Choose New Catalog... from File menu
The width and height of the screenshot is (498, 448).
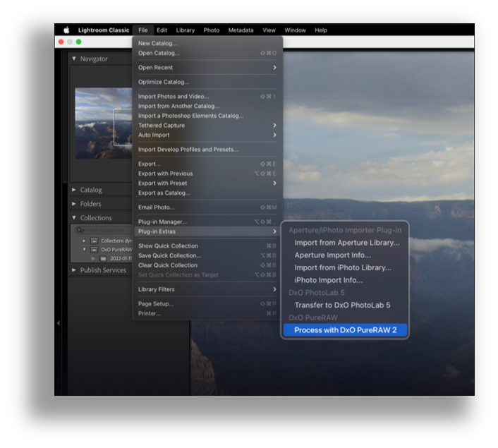coord(207,43)
